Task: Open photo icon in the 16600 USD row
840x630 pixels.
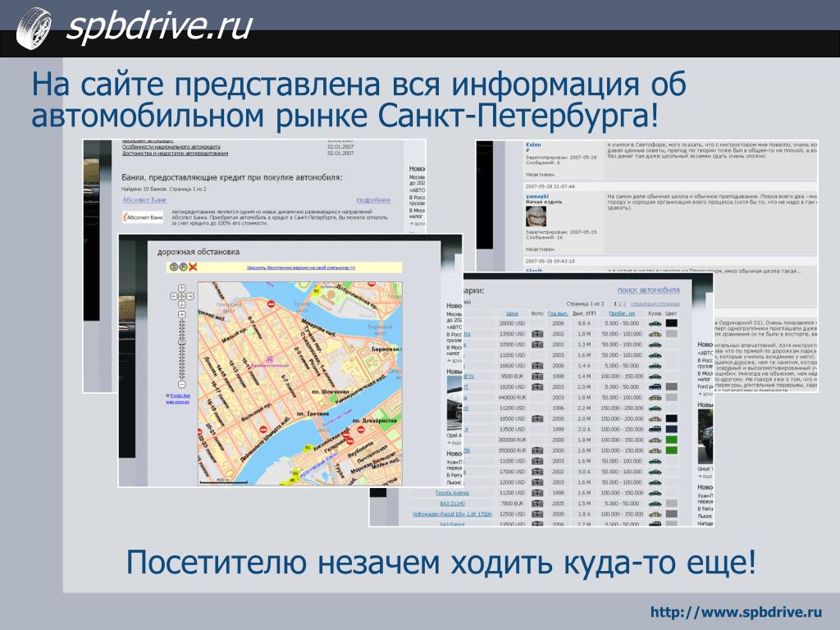Action: coord(536,365)
